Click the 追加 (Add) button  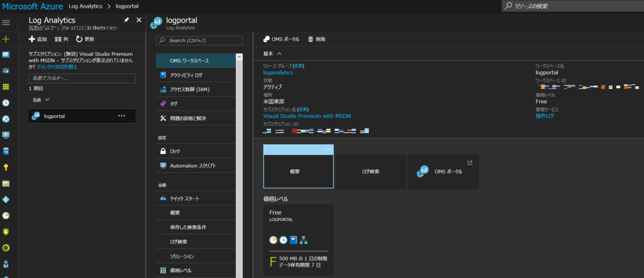pos(37,40)
